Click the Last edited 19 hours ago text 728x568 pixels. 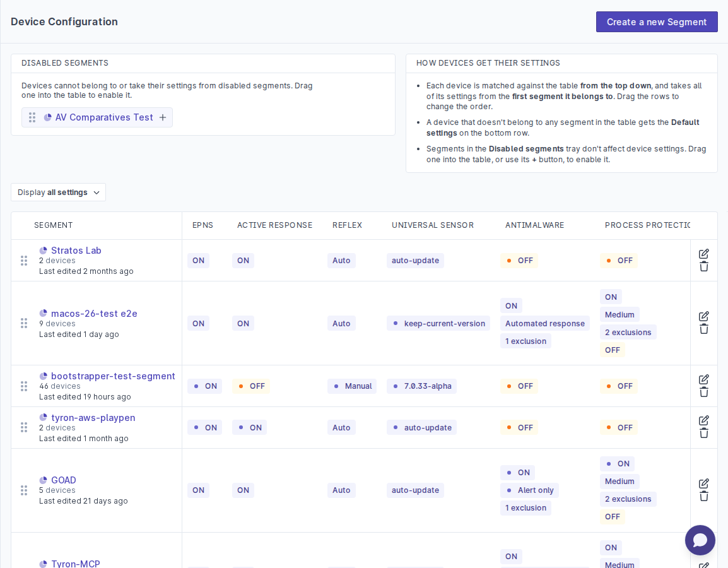[85, 396]
